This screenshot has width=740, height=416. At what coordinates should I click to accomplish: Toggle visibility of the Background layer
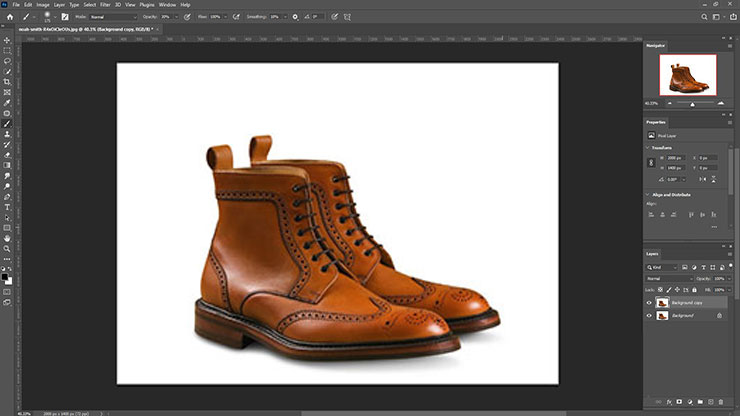[649, 315]
